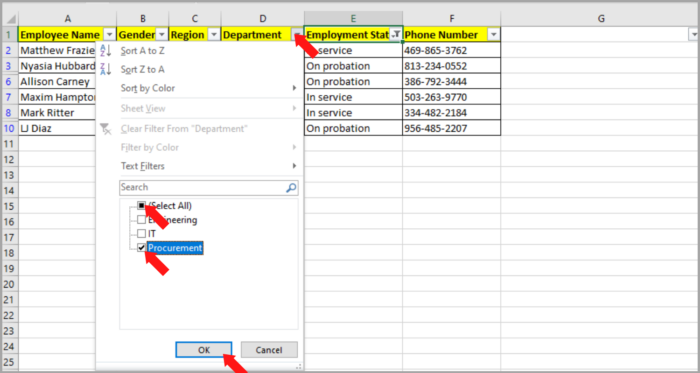Click In service cell in row 8
Viewport: 700px width, 373px height.
pyautogui.click(x=353, y=113)
